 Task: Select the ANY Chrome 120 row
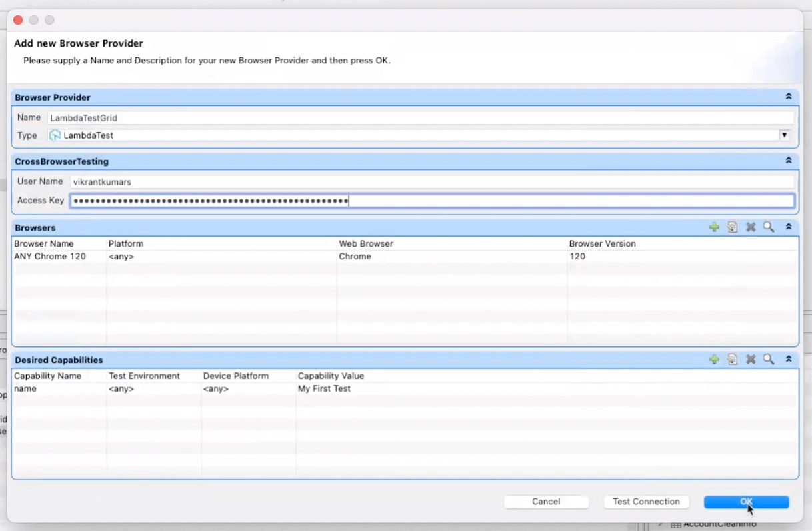(x=200, y=256)
